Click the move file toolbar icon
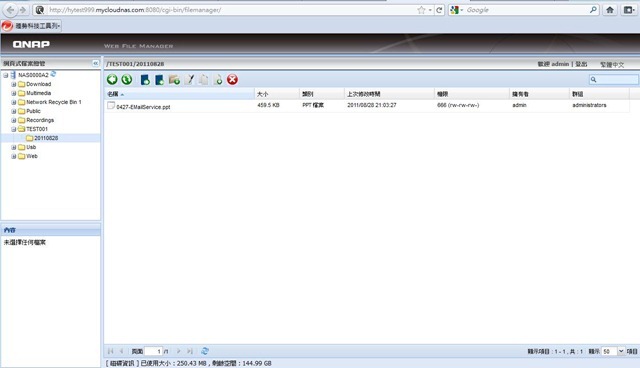640x368 pixels. point(218,80)
